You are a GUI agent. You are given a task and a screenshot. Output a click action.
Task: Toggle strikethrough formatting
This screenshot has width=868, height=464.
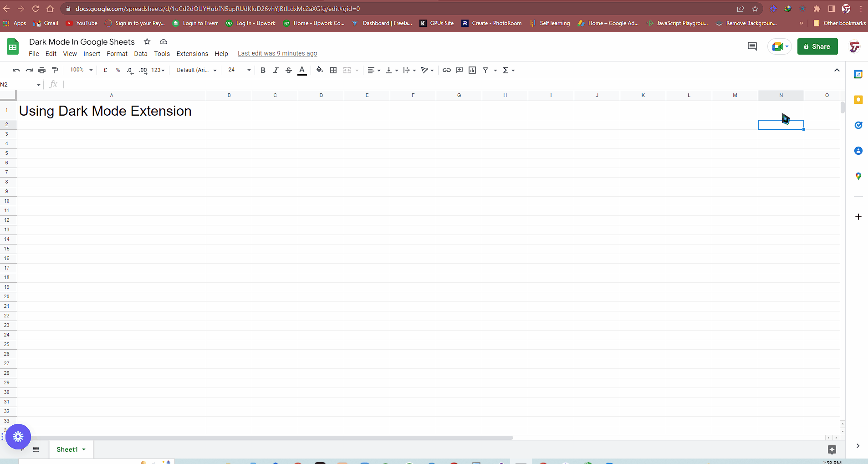point(288,70)
